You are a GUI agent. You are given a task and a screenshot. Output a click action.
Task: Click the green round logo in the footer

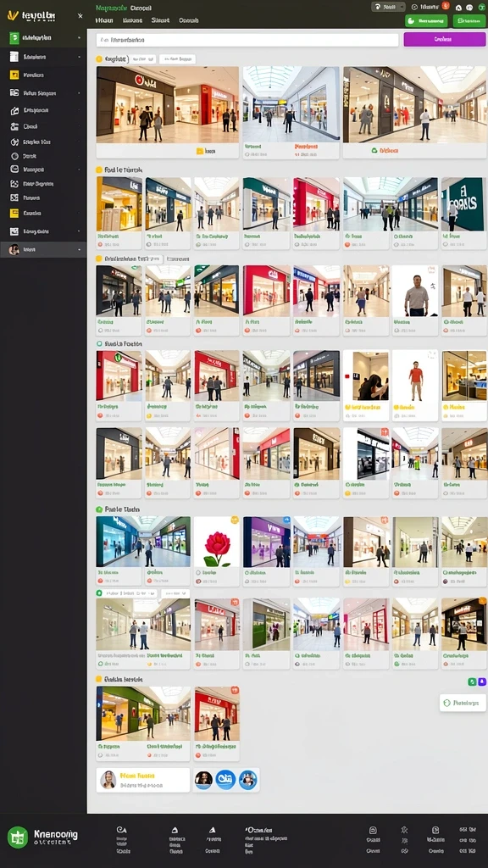pyautogui.click(x=18, y=837)
